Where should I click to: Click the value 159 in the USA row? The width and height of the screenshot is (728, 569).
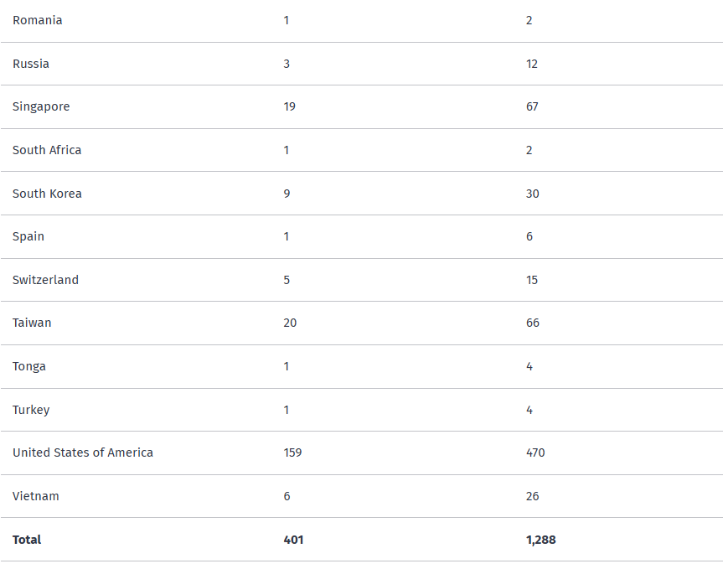292,453
